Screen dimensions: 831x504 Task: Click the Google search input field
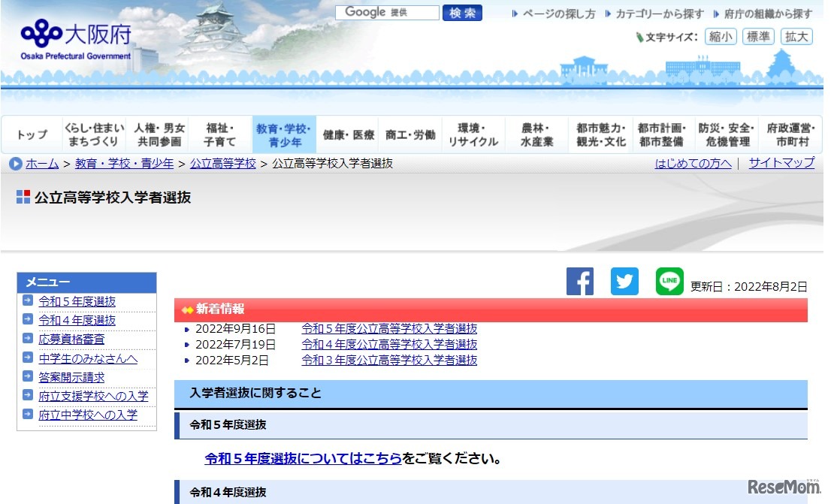point(387,12)
